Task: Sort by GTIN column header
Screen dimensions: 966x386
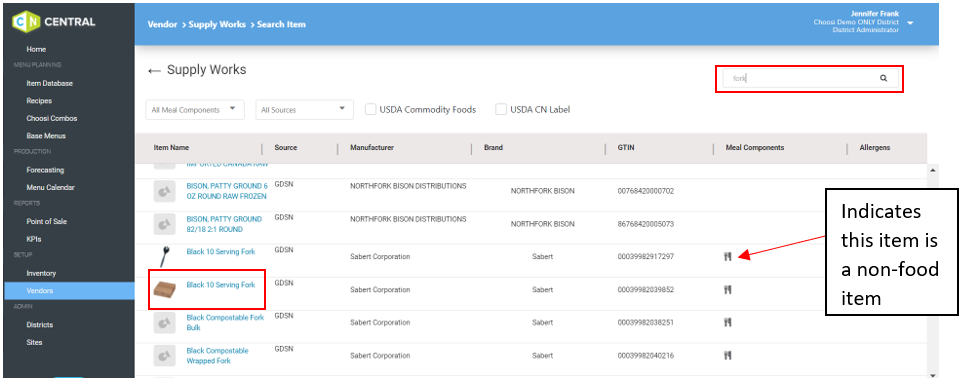Action: pyautogui.click(x=626, y=148)
